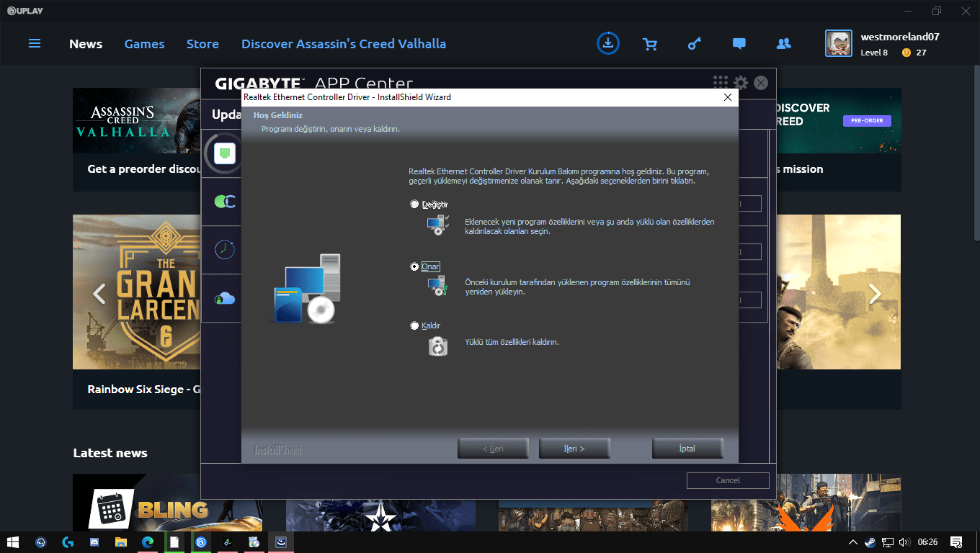Select the Değiştir radio option
The width and height of the screenshot is (980, 553).
pos(414,204)
